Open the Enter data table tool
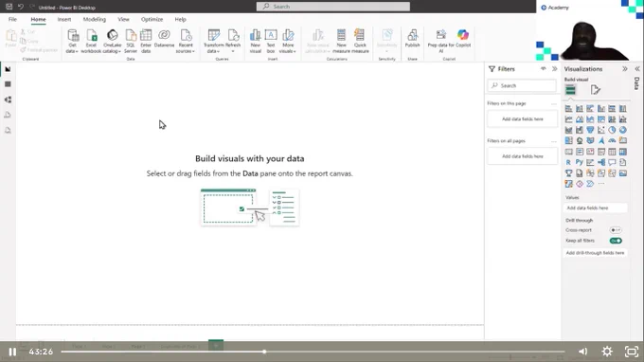This screenshot has height=362, width=644. (x=146, y=41)
